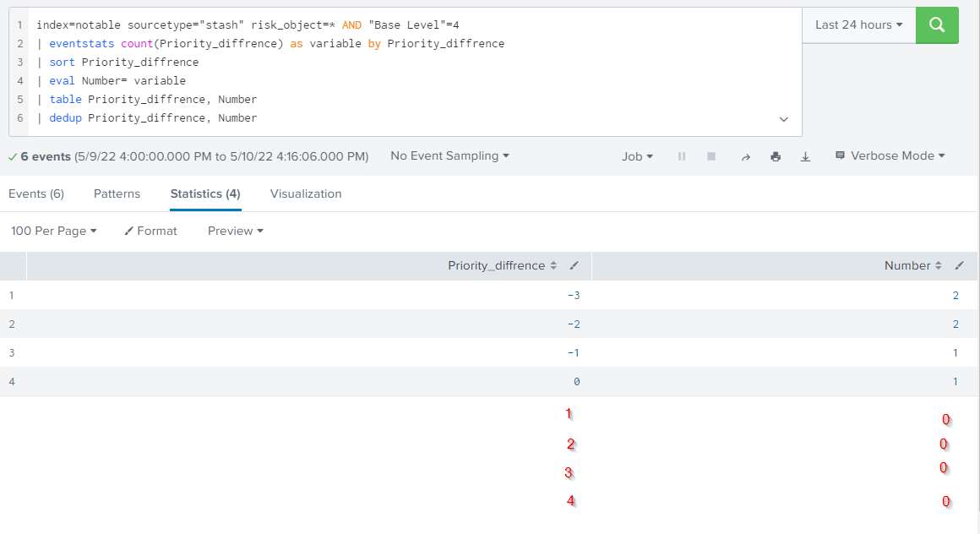Print the search results
The image size is (980, 534).
(x=776, y=155)
